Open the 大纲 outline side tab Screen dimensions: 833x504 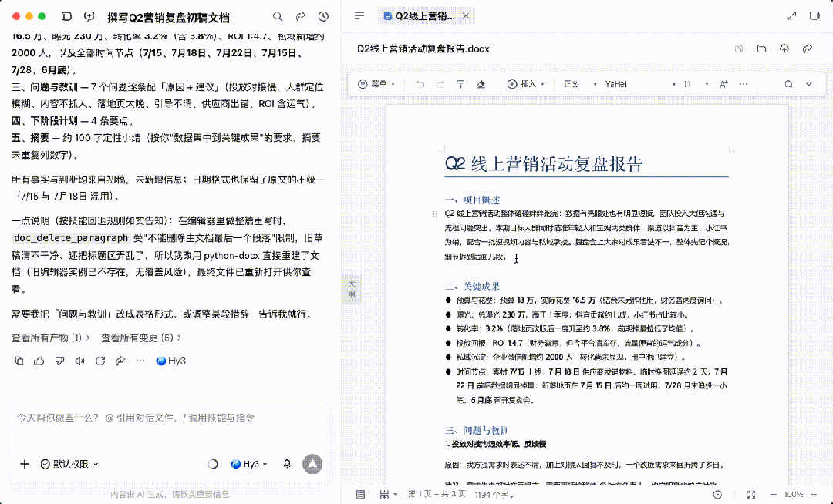[x=351, y=289]
